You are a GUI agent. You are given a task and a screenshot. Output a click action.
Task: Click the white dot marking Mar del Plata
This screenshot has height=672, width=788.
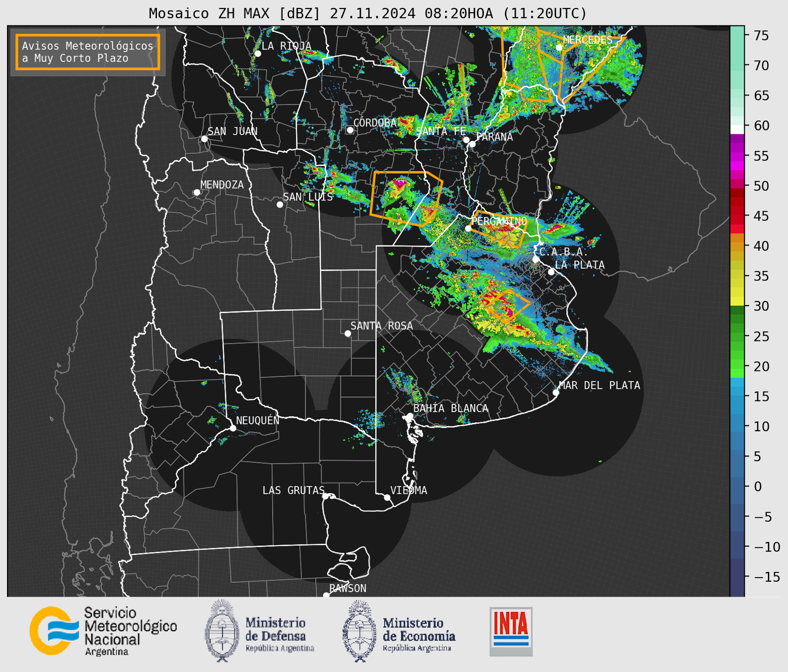pyautogui.click(x=556, y=392)
